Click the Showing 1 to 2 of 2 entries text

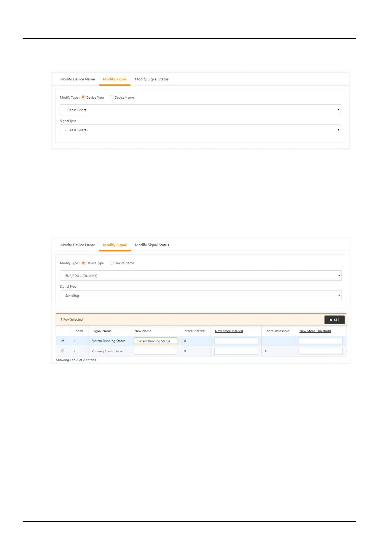[76, 360]
